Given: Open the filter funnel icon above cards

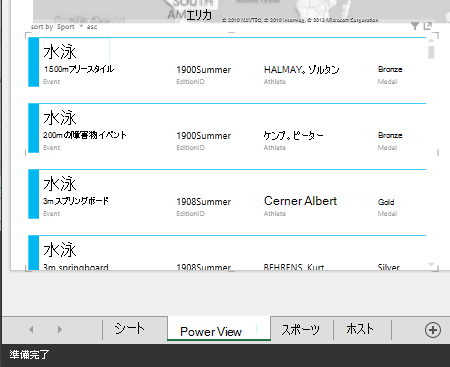Looking at the screenshot, I should 415,26.
